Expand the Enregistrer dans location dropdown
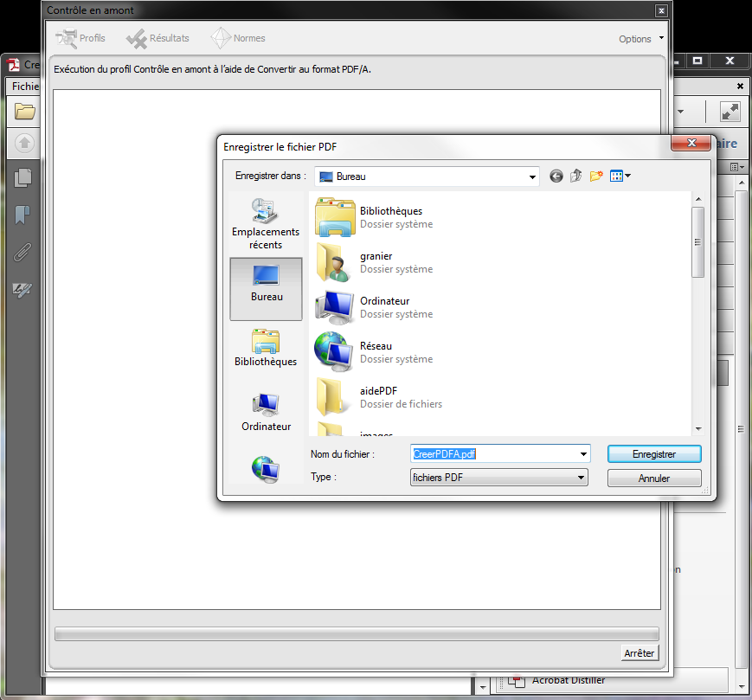Viewport: 752px width, 700px height. (x=531, y=177)
